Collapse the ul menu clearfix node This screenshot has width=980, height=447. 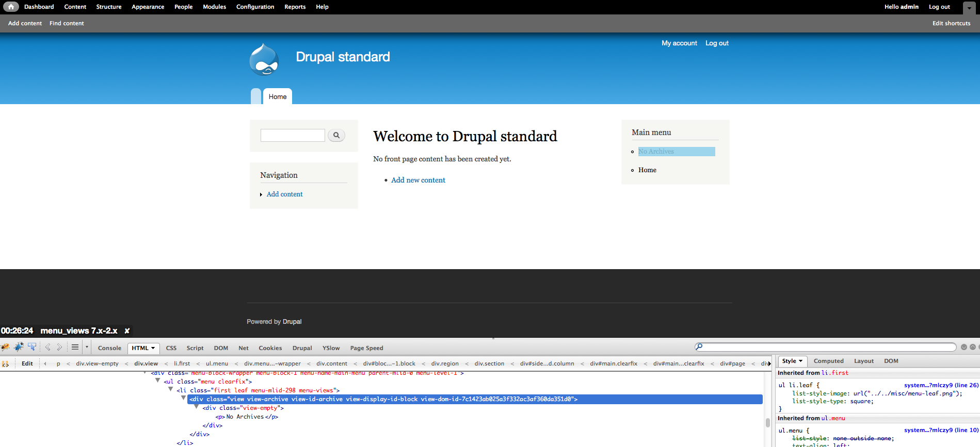click(x=158, y=380)
